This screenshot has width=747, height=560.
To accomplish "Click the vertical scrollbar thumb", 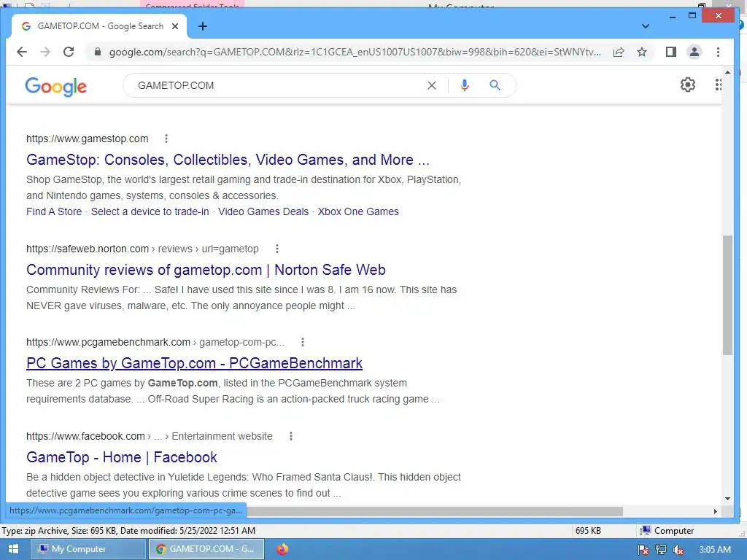I will pyautogui.click(x=727, y=295).
